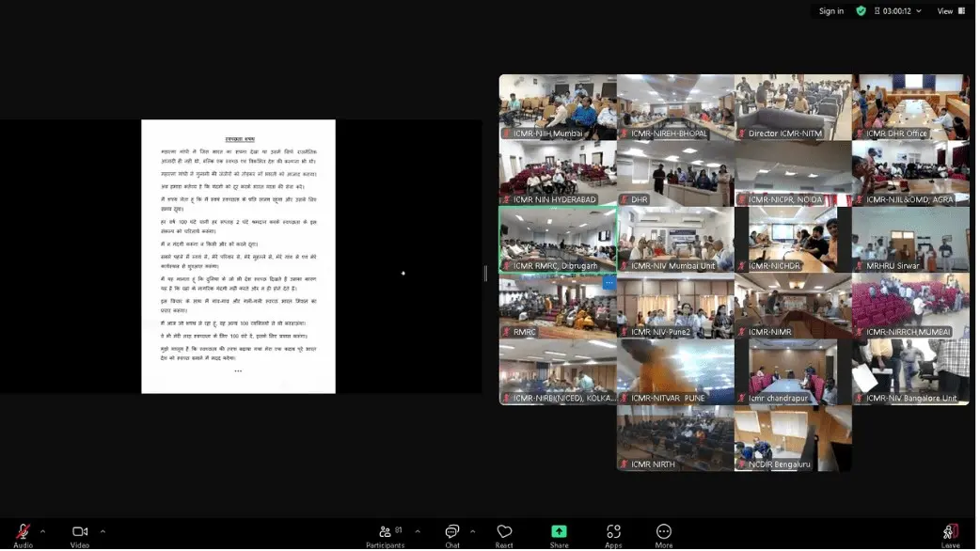Select the ICMR-NIV Bangalore Unit video tile

click(x=910, y=371)
